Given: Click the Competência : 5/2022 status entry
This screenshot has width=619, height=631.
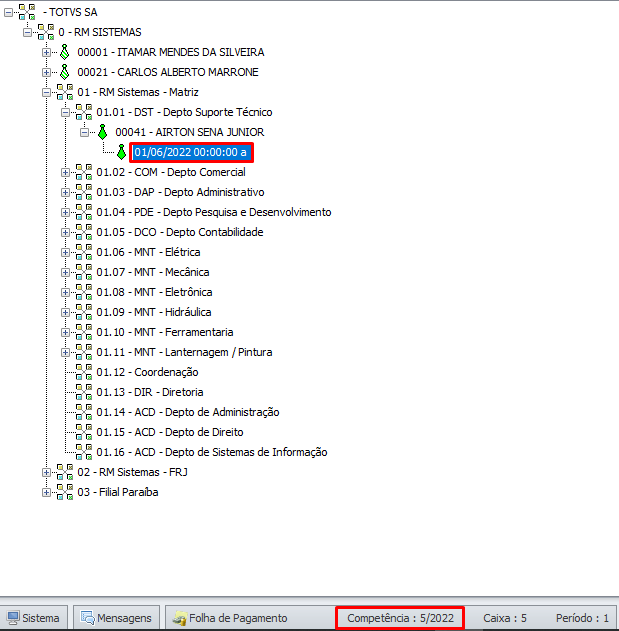Looking at the screenshot, I should pos(400,618).
